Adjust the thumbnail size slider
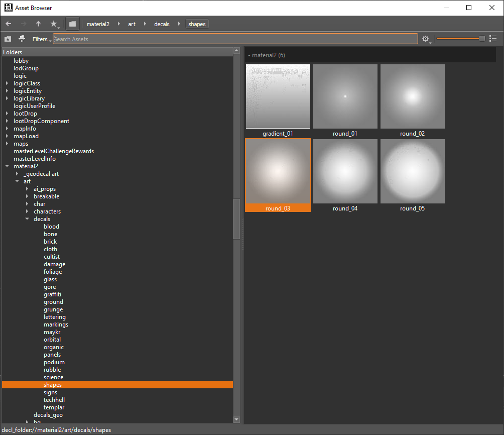This screenshot has height=435, width=504. (x=460, y=39)
